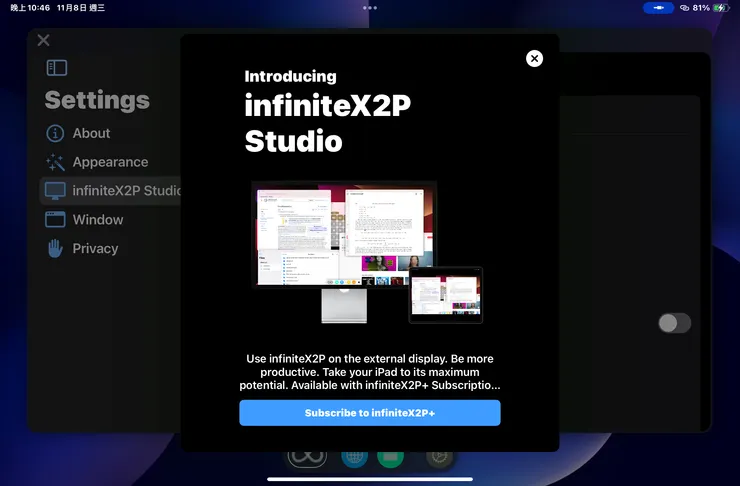Tap the home indicator bar
Screen dimensions: 740x486
click(x=370, y=479)
